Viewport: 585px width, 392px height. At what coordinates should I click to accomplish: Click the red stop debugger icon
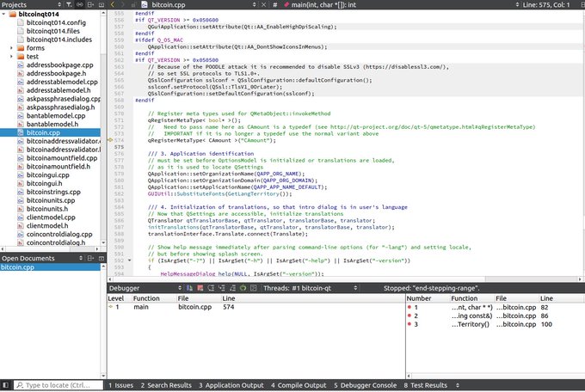[200, 288]
